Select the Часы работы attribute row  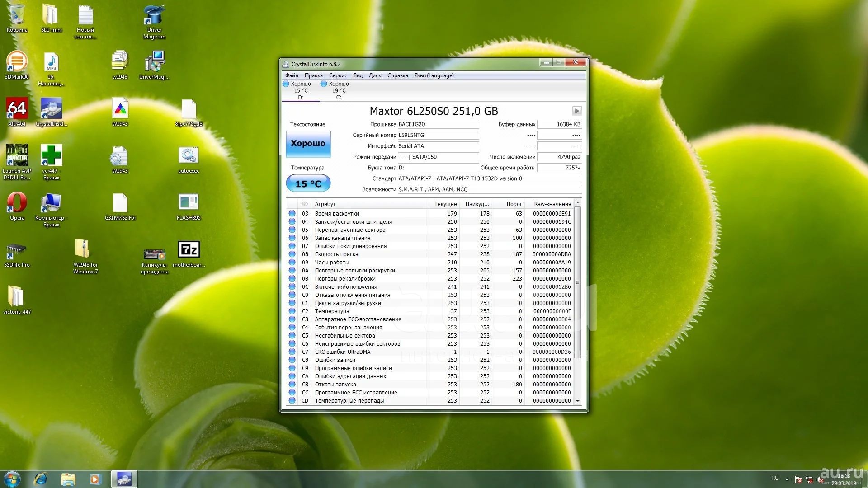[x=430, y=263]
